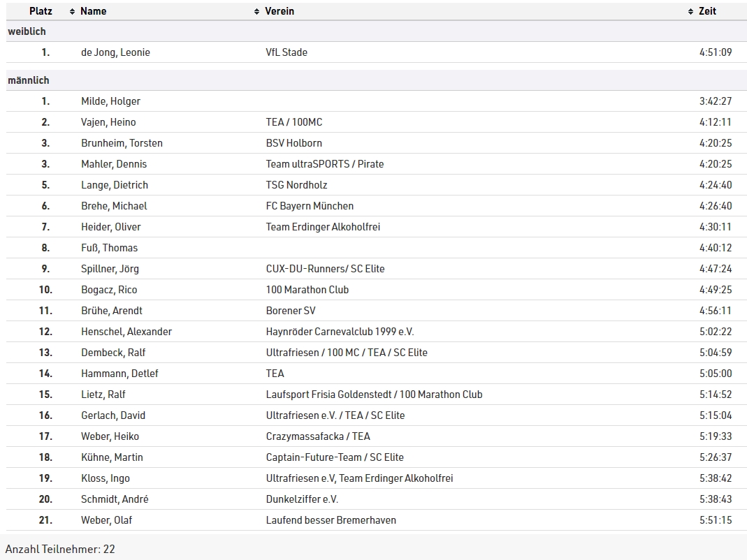Click the sort arrows beside the Zeit header
The height and width of the screenshot is (560, 747).
(690, 12)
